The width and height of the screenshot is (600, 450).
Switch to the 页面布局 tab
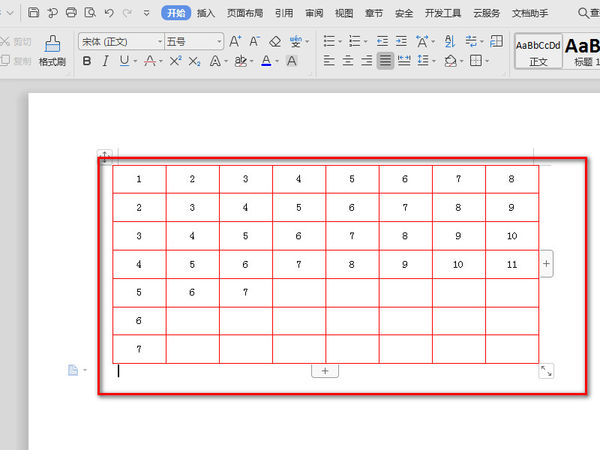[x=245, y=13]
